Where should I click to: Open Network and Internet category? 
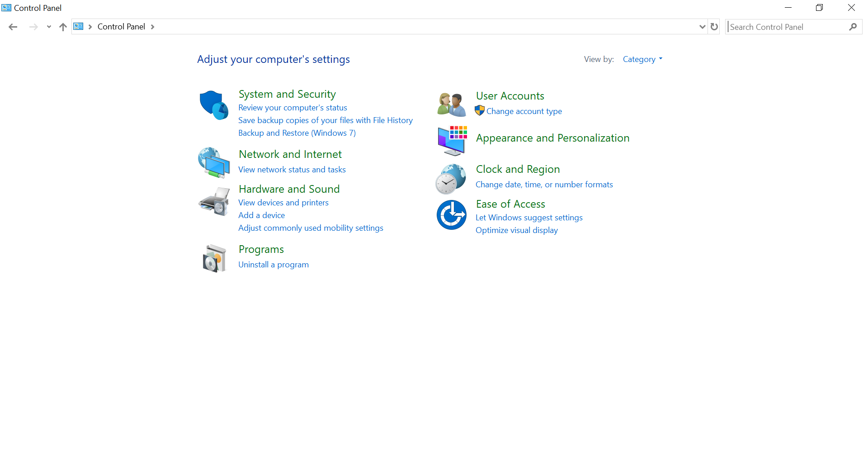click(290, 154)
